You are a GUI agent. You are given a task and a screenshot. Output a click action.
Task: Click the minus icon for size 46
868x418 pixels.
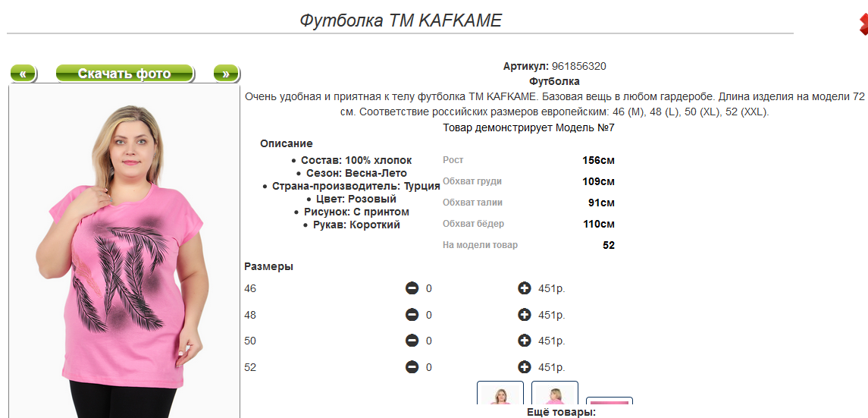point(412,288)
